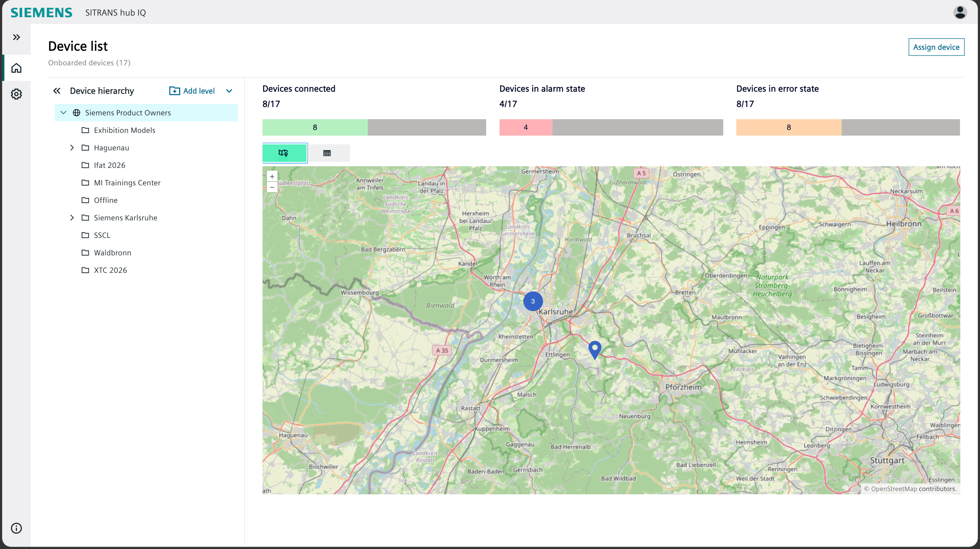Expand the Siemens Karlsruhe tree node
The width and height of the screenshot is (980, 549).
pyautogui.click(x=72, y=218)
